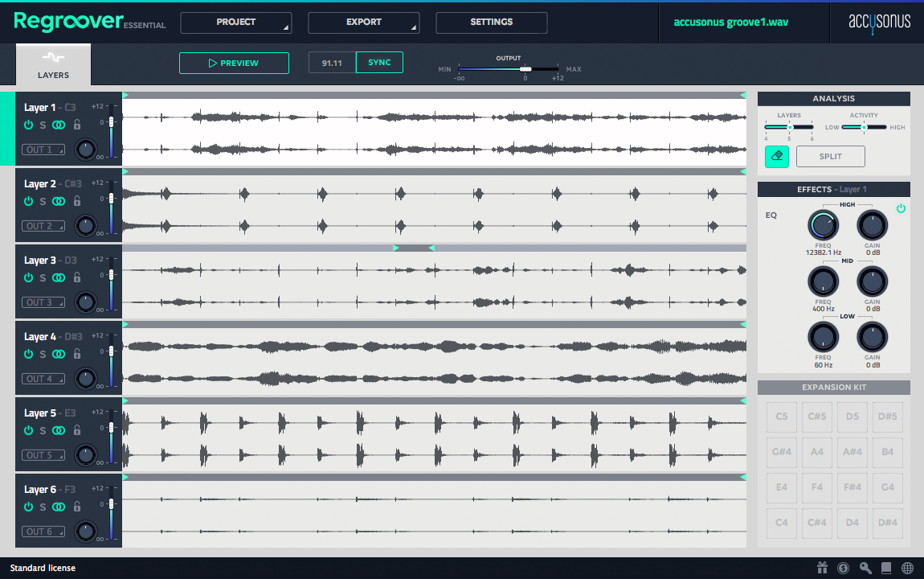924x579 pixels.
Task: Adjust the ACTIVITY slider
Action: (864, 127)
